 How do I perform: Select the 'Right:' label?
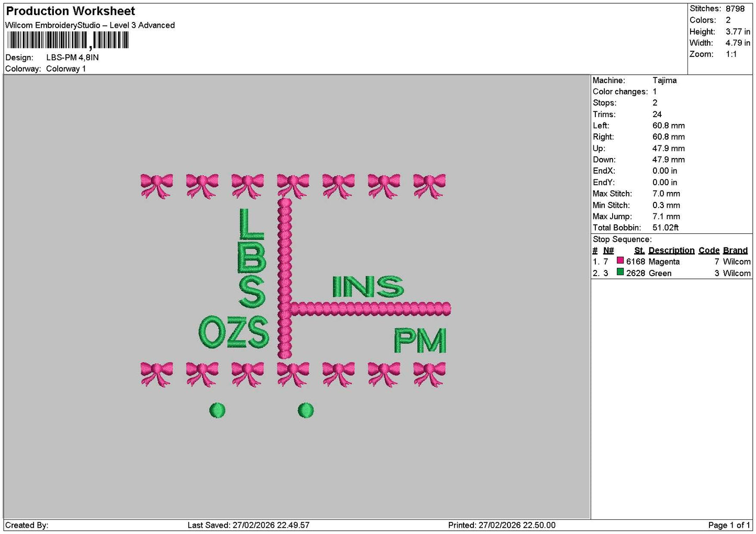(x=603, y=137)
